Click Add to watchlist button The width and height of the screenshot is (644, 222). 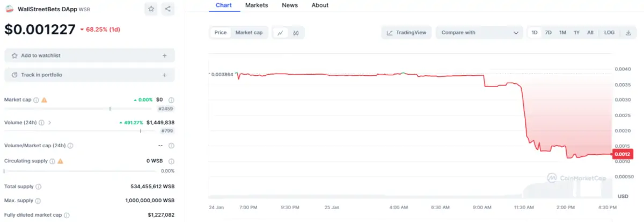tap(90, 55)
